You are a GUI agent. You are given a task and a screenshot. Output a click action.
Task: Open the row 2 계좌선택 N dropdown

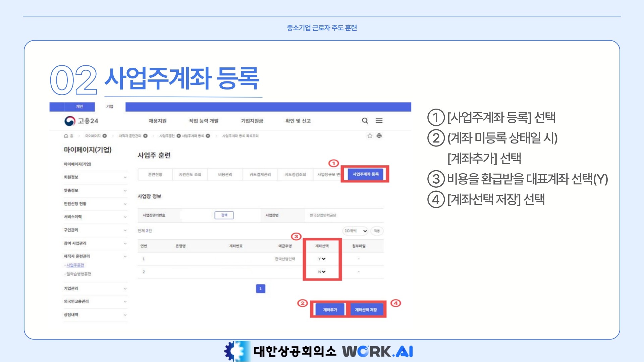322,272
